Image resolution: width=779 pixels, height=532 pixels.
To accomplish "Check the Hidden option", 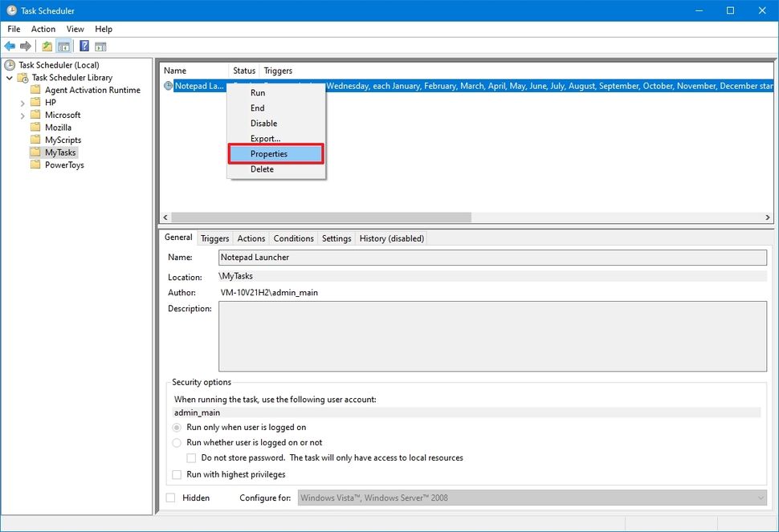I will coord(169,497).
